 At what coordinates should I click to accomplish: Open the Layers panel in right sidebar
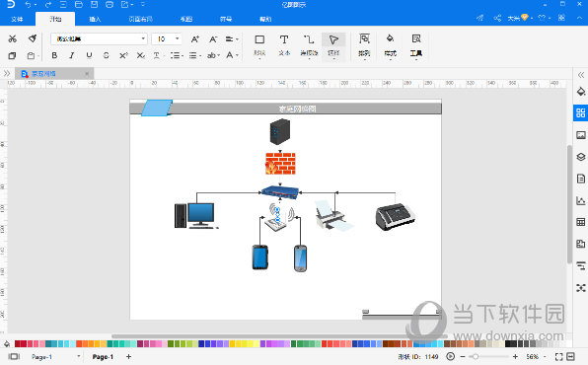[580, 157]
